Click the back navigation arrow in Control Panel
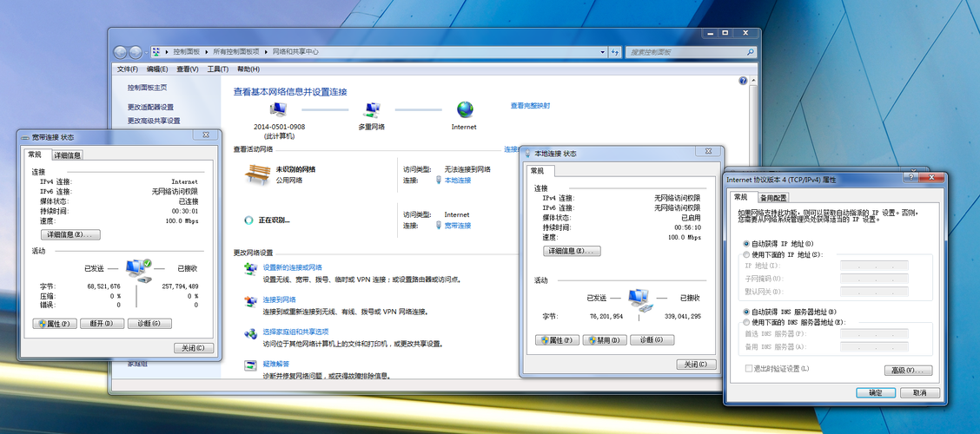 tap(120, 52)
